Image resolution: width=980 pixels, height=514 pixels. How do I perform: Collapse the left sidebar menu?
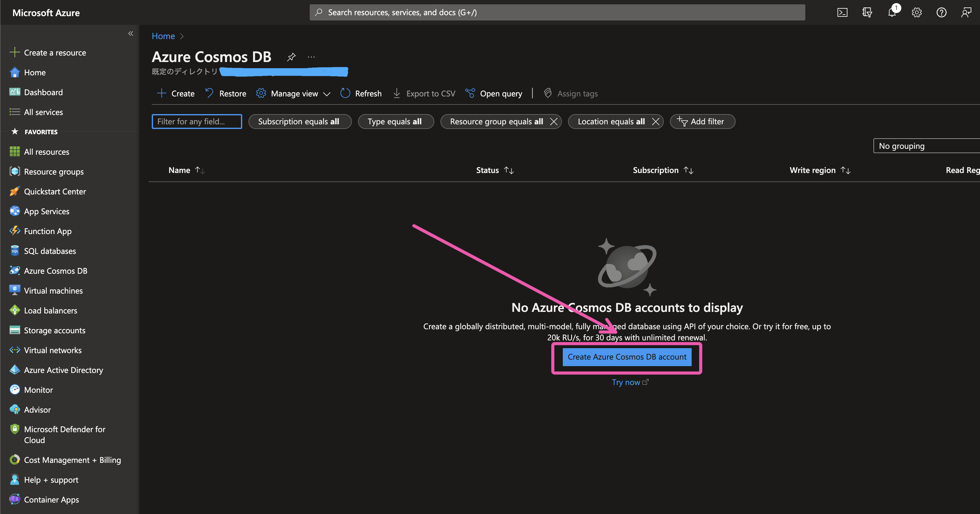pyautogui.click(x=130, y=33)
